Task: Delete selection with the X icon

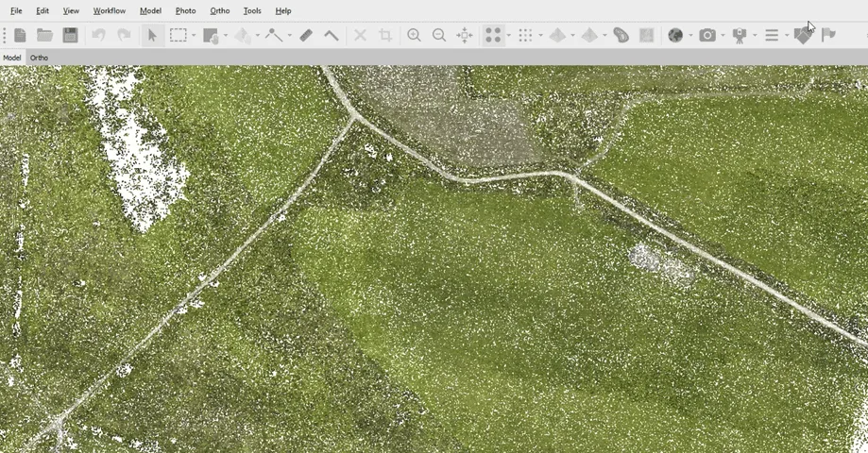Action: [361, 36]
